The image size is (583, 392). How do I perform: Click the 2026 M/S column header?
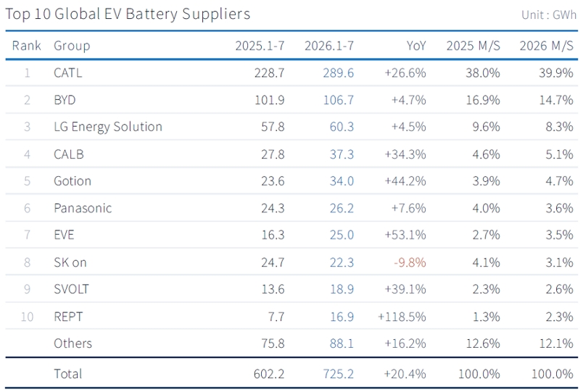[x=546, y=46]
